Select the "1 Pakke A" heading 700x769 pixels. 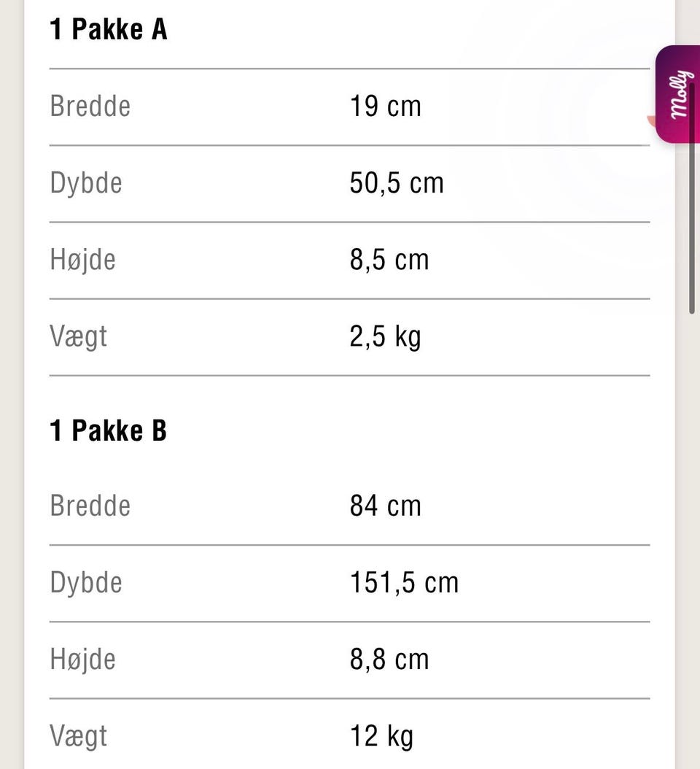point(109,31)
